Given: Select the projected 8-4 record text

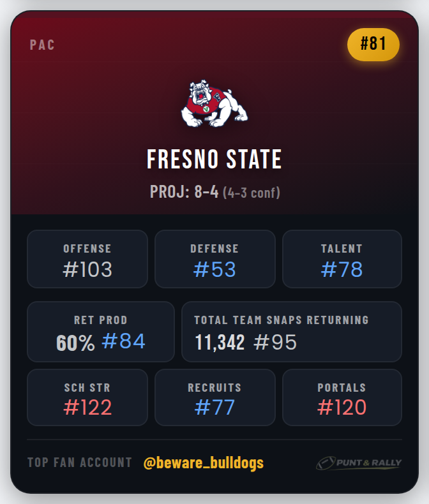Looking at the screenshot, I should tap(184, 191).
